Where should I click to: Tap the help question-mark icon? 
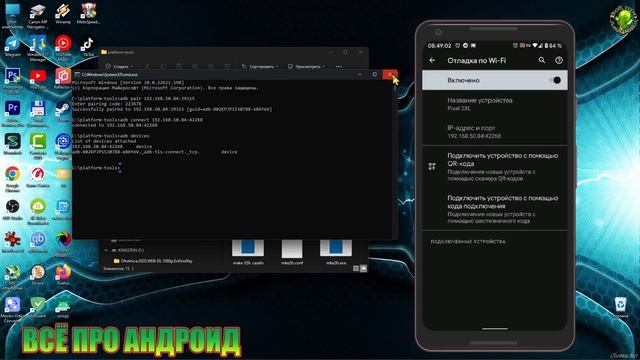[x=559, y=60]
